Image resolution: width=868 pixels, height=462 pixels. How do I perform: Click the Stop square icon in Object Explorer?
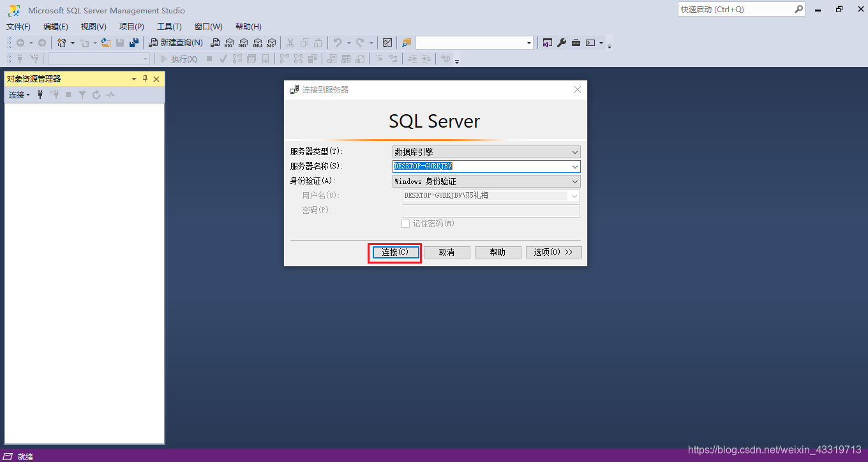click(x=68, y=94)
